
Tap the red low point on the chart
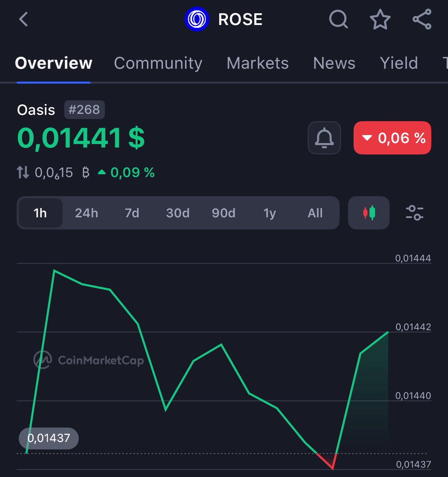coord(333,469)
